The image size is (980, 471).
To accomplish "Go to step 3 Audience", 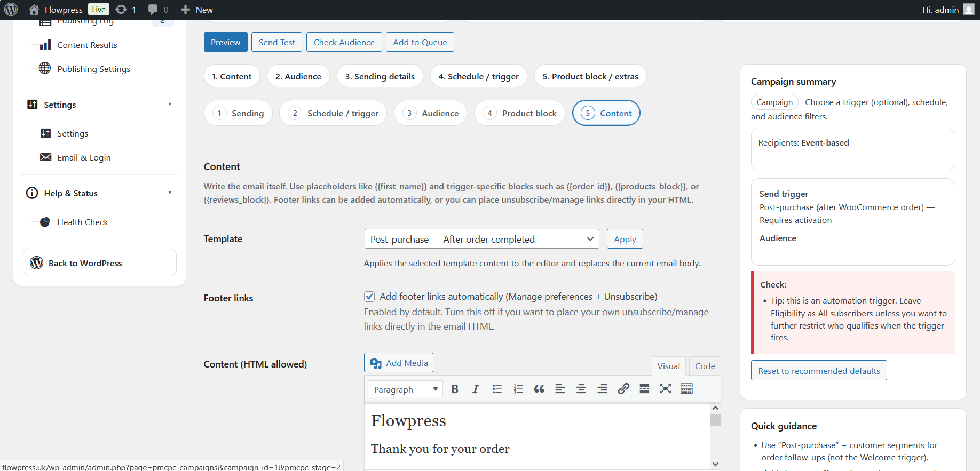I will click(x=430, y=113).
